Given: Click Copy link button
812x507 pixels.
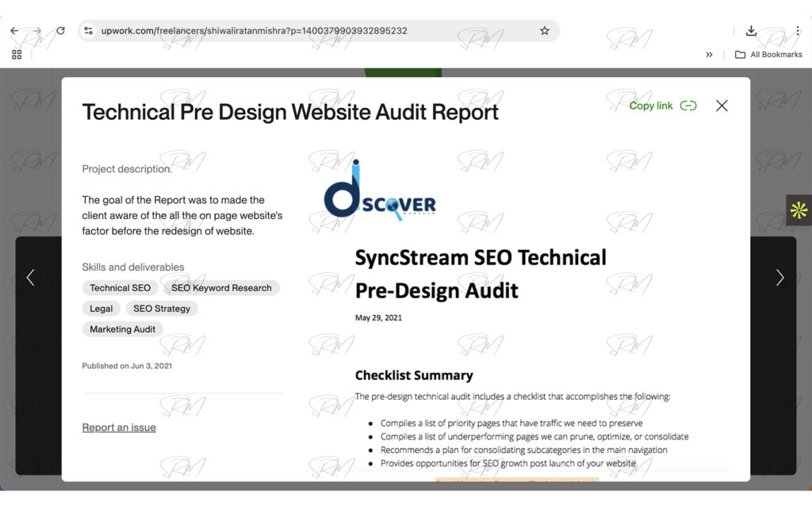Looking at the screenshot, I should 662,106.
